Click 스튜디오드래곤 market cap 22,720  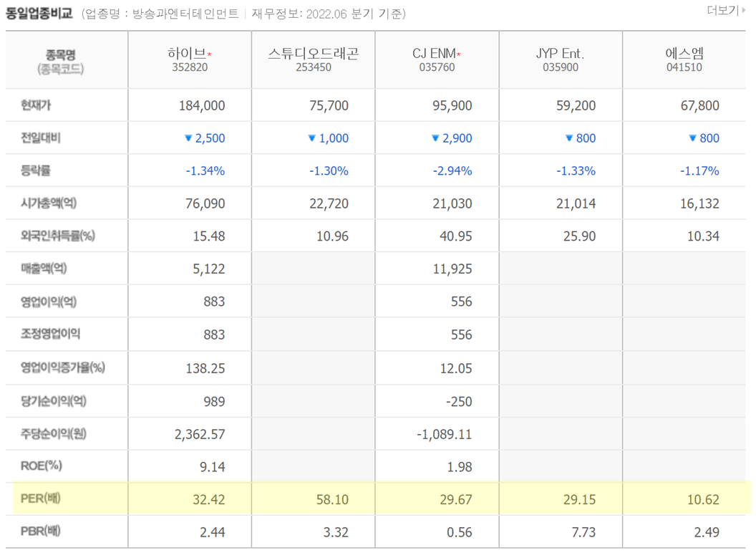click(x=329, y=203)
